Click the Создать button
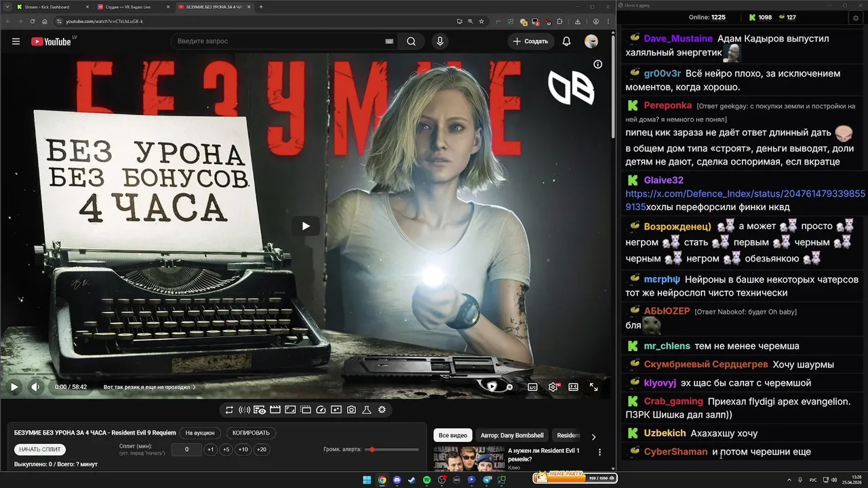Screen dimensions: 868x488 [530, 41]
